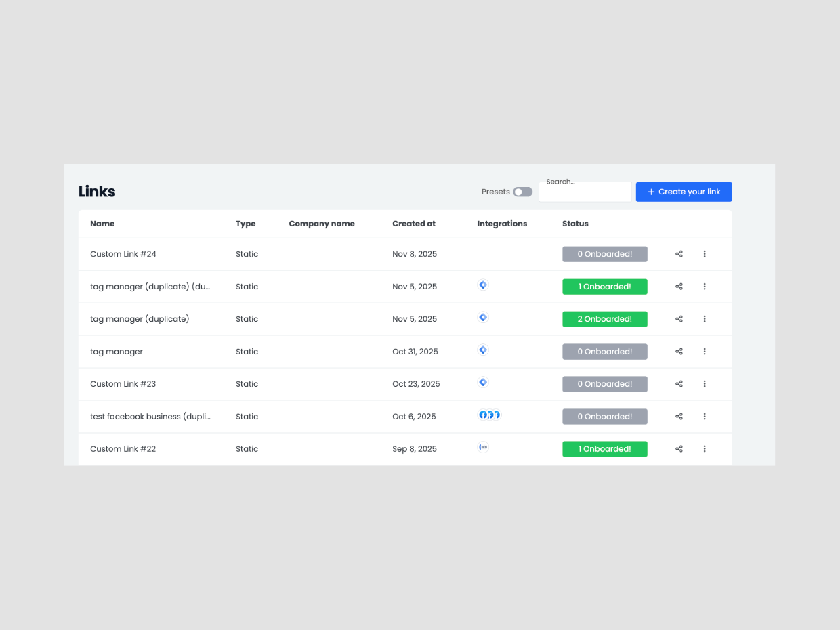Viewport: 840px width, 630px height.
Task: Click Tag Manager icon in tag manager (duplicate) row
Action: 483,318
